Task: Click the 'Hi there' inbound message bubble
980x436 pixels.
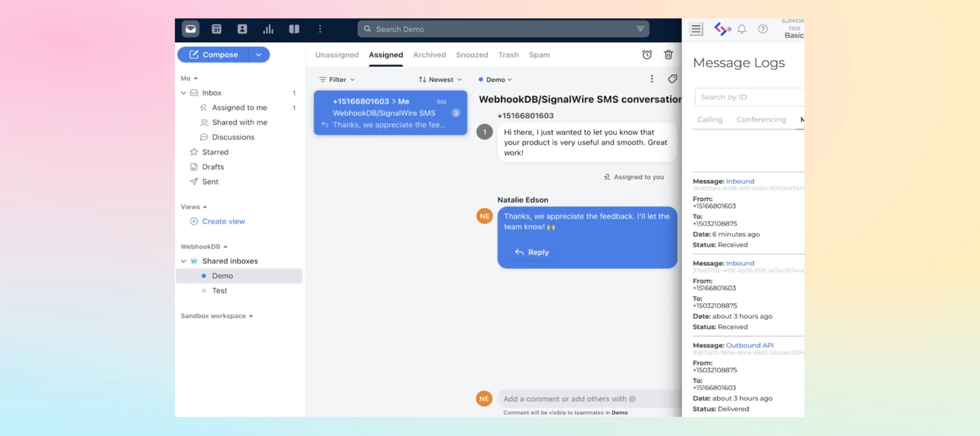Action: 587,142
